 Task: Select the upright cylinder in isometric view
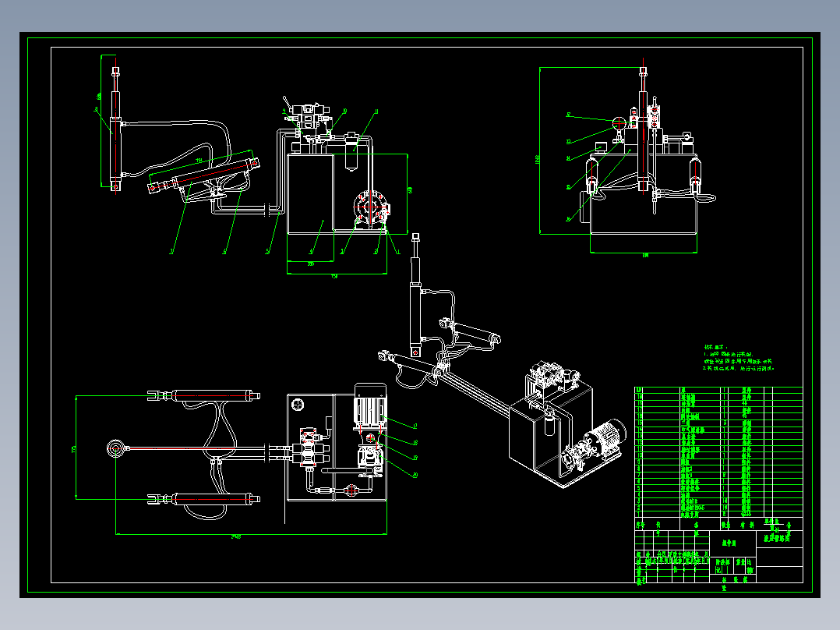click(415, 295)
